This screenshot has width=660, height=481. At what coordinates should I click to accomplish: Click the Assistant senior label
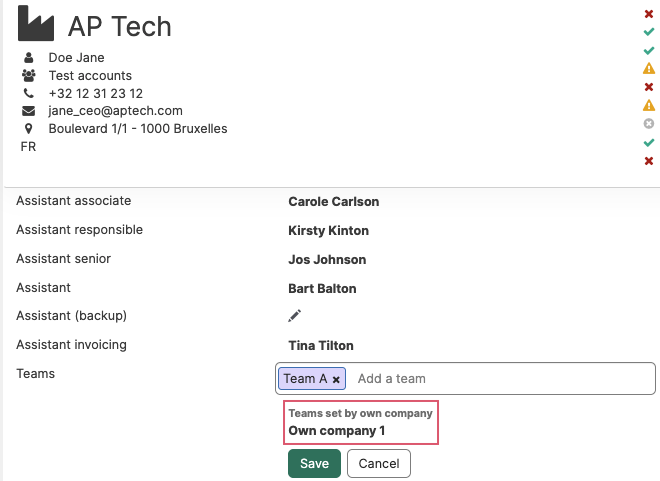coord(64,259)
